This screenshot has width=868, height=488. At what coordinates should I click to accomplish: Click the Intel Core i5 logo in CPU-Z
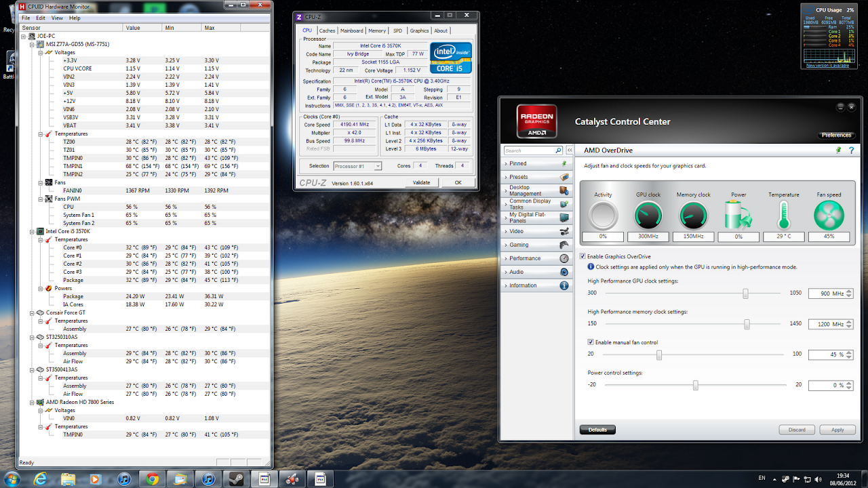point(450,58)
